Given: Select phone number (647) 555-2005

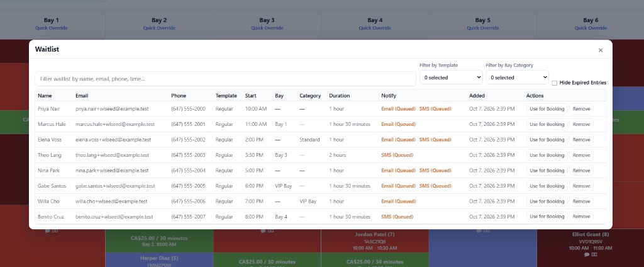Looking at the screenshot, I should (188, 186).
